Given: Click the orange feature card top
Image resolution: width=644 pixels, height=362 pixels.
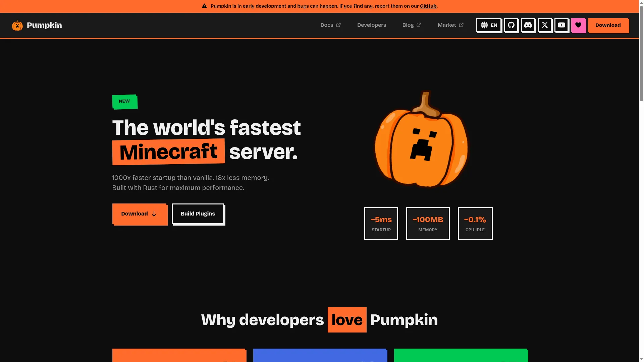Looking at the screenshot, I should coord(179,355).
